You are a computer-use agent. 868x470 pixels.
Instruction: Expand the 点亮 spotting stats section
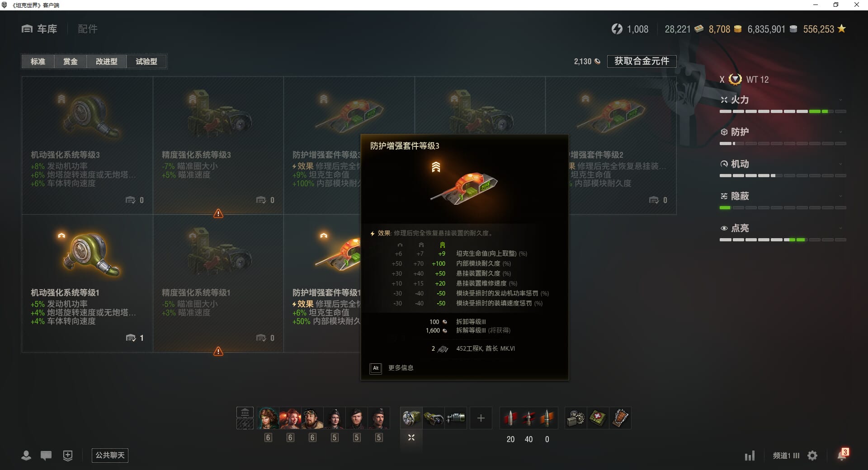[x=783, y=228]
